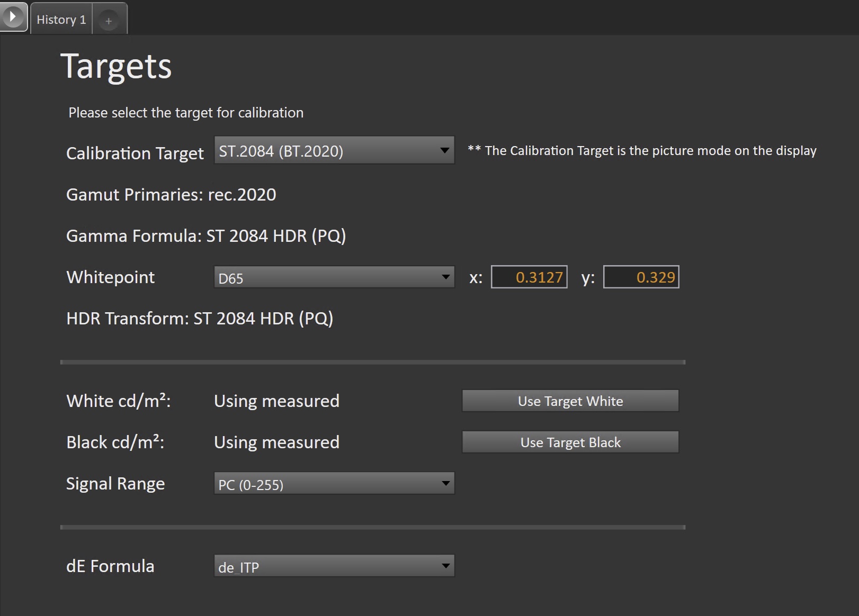The height and width of the screenshot is (616, 859).
Task: Click Using measured next to White cd/m²
Action: click(x=276, y=401)
